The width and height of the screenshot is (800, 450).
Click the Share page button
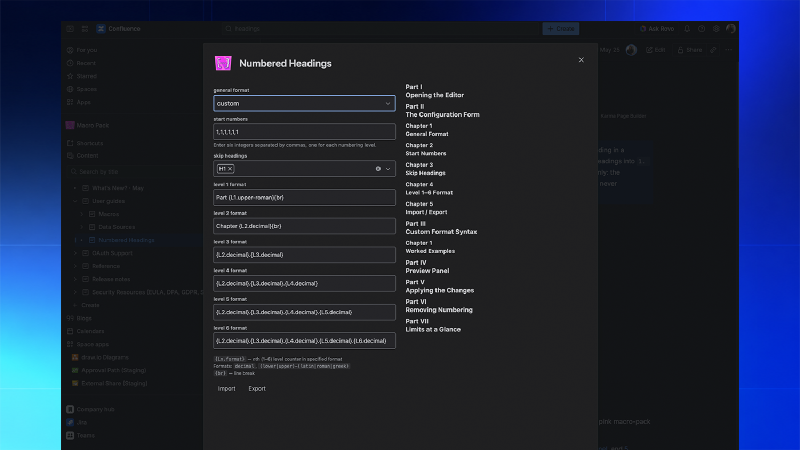(690, 50)
